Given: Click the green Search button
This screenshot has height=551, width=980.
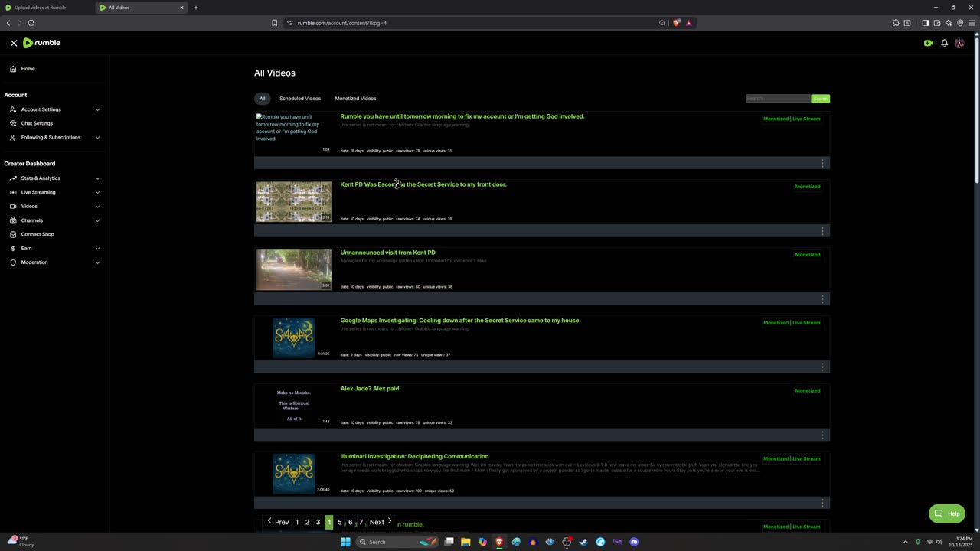Looking at the screenshot, I should point(820,99).
